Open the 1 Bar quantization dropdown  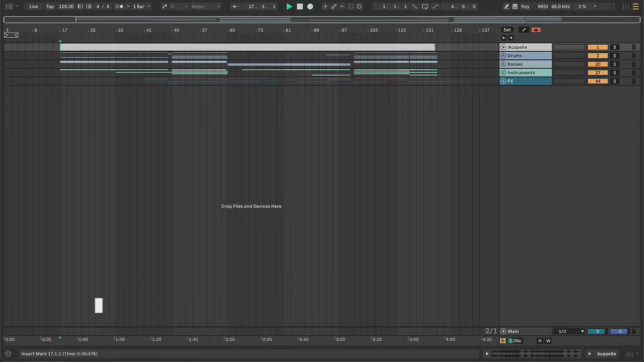(141, 7)
